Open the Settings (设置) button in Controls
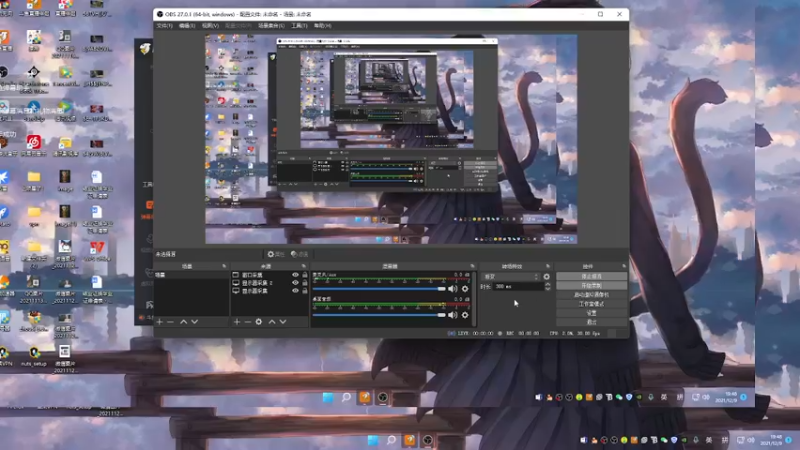The height and width of the screenshot is (450, 800). [x=591, y=313]
